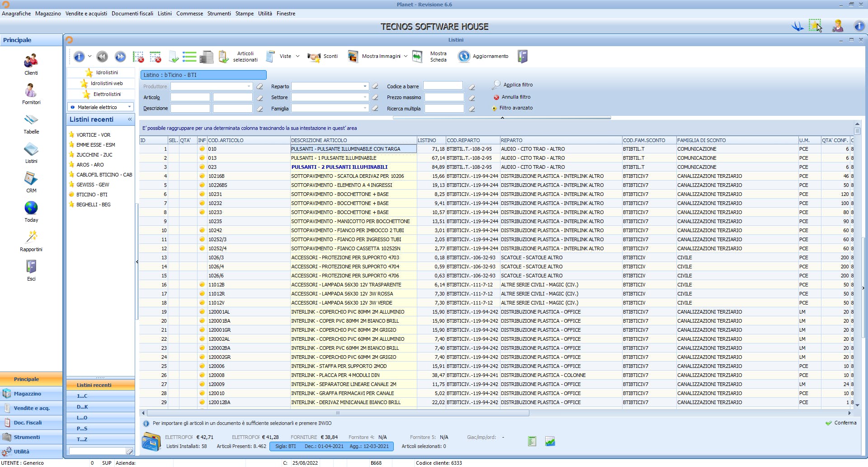Image resolution: width=868 pixels, height=467 pixels.
Task: Open the Anagrafiche menu
Action: (x=16, y=14)
